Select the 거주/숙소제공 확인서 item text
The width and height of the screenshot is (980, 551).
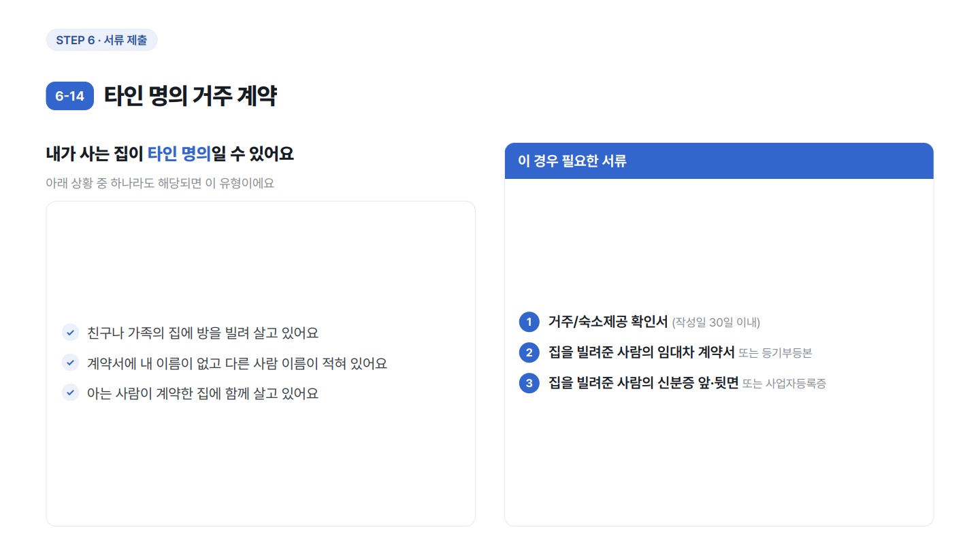(x=608, y=322)
